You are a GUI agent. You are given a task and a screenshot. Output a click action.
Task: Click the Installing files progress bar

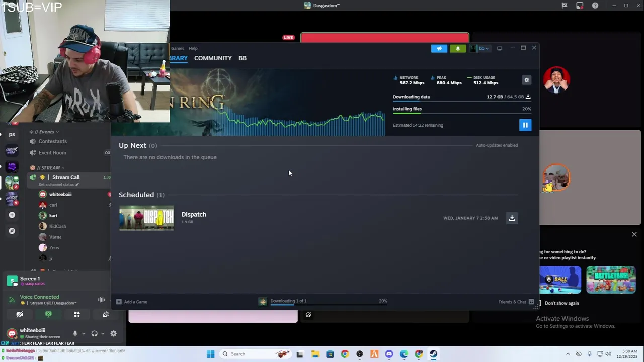462,113
